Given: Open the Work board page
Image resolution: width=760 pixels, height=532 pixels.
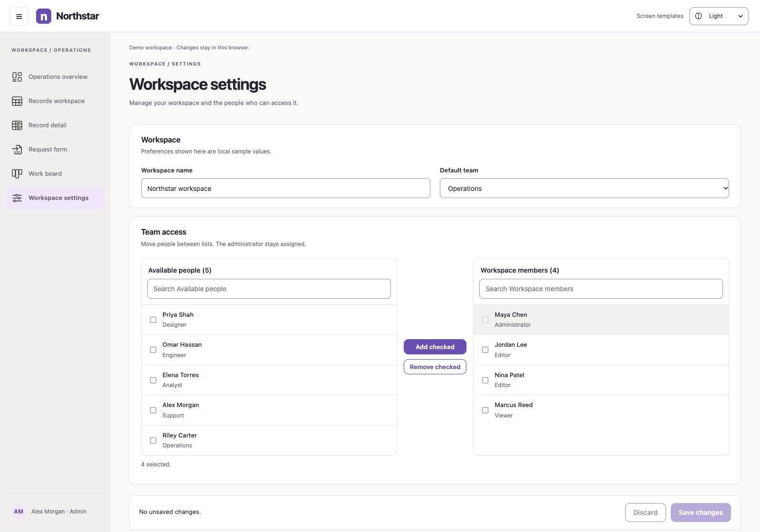Looking at the screenshot, I should (55, 174).
